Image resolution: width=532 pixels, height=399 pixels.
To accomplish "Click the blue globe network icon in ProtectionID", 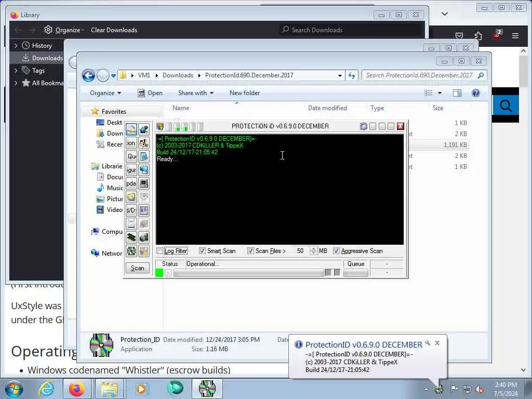I will [144, 170].
